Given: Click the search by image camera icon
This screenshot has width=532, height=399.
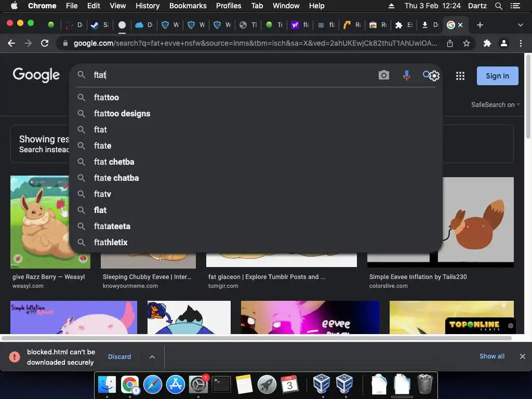Looking at the screenshot, I should [x=384, y=75].
